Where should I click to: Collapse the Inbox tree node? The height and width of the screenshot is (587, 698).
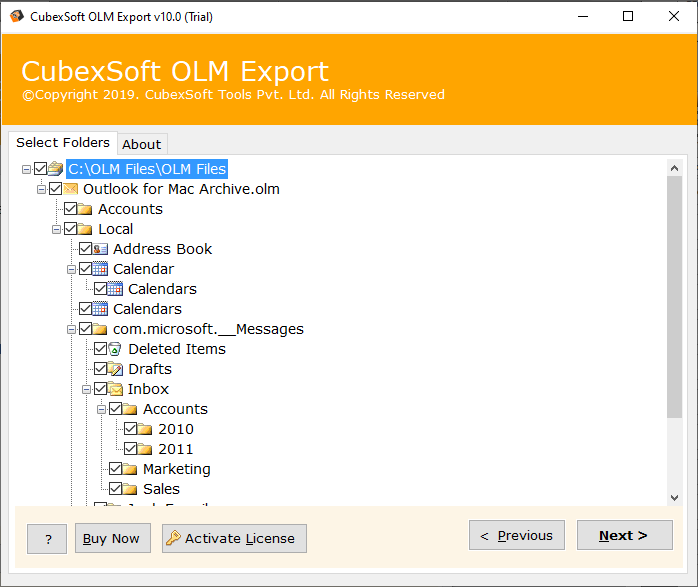(87, 389)
